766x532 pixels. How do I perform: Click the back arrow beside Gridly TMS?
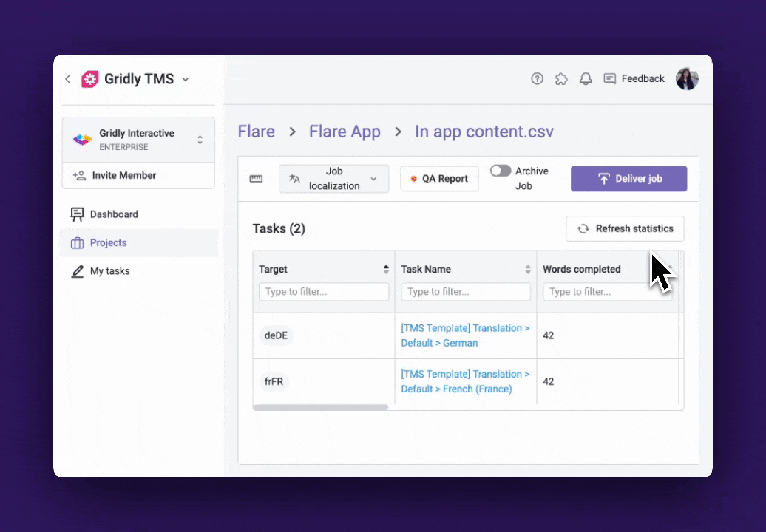click(67, 79)
